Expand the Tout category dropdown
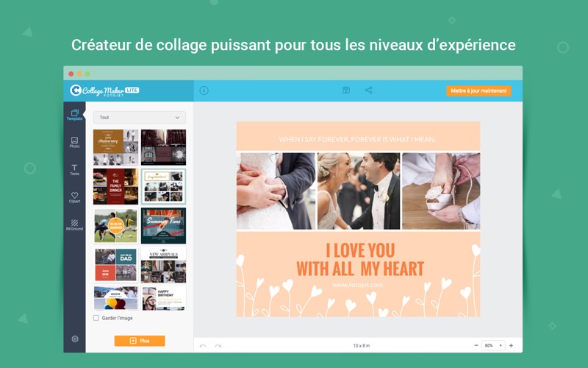Viewport: 588px width, 368px height. 140,118
